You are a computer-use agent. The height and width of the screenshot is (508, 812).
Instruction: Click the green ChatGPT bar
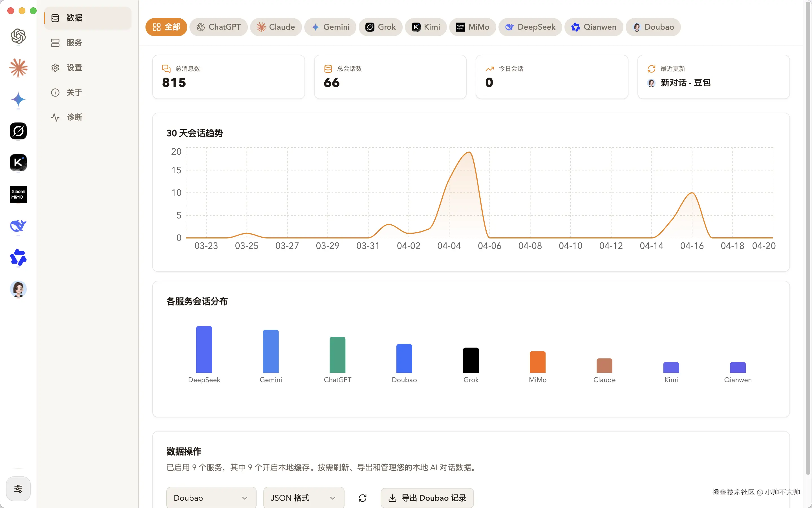pyautogui.click(x=337, y=355)
